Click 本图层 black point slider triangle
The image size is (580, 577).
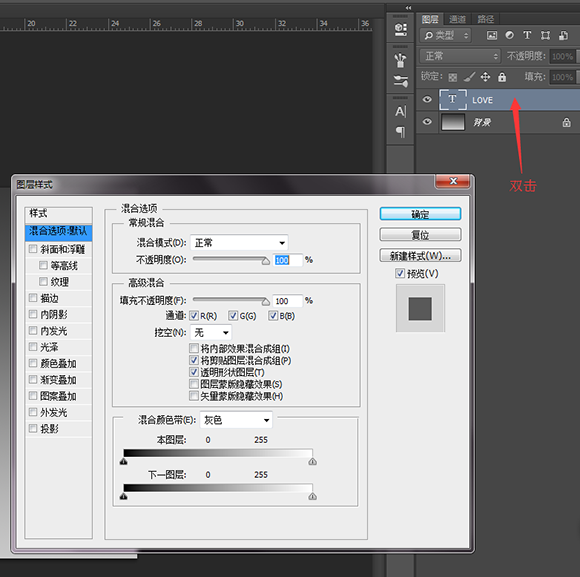coord(124,461)
